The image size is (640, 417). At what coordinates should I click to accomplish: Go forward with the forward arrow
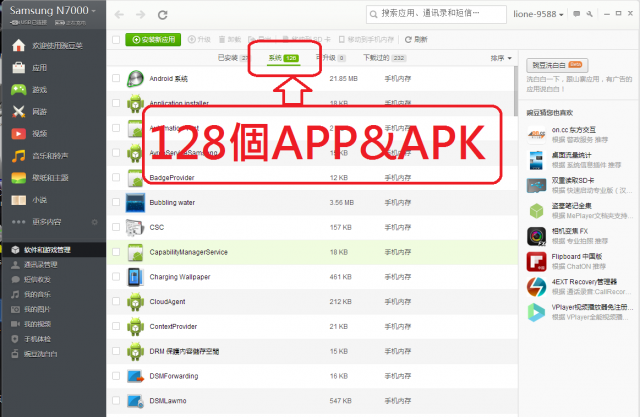(x=140, y=15)
